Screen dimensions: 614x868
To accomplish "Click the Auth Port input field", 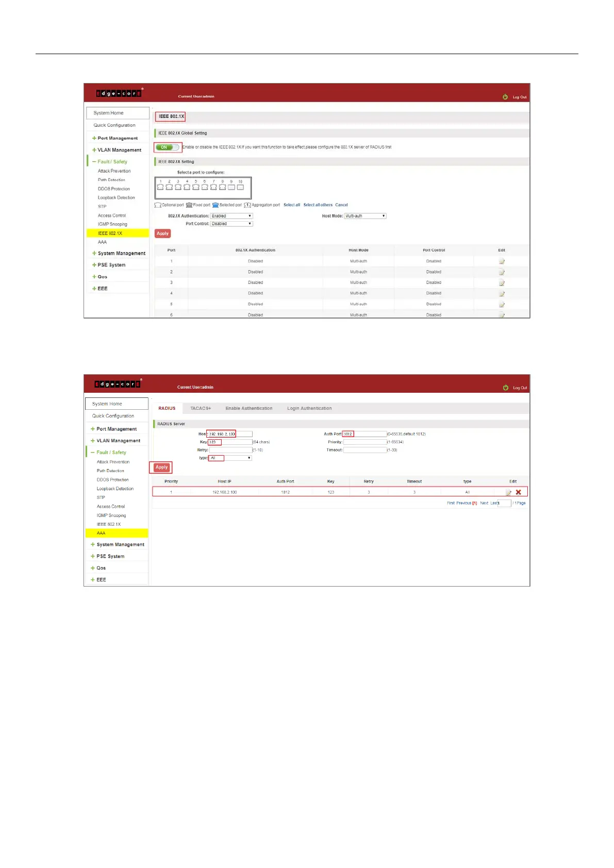I will [365, 434].
